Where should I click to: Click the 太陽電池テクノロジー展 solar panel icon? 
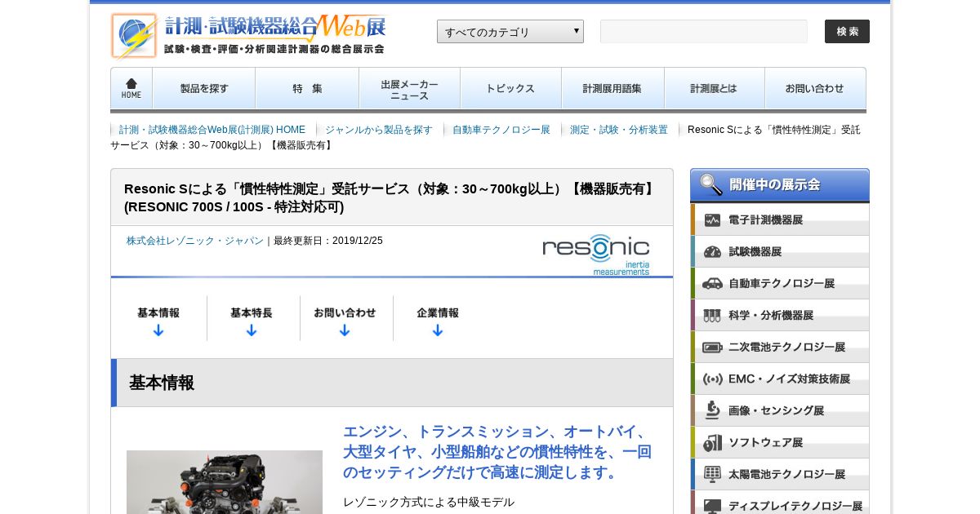[712, 474]
